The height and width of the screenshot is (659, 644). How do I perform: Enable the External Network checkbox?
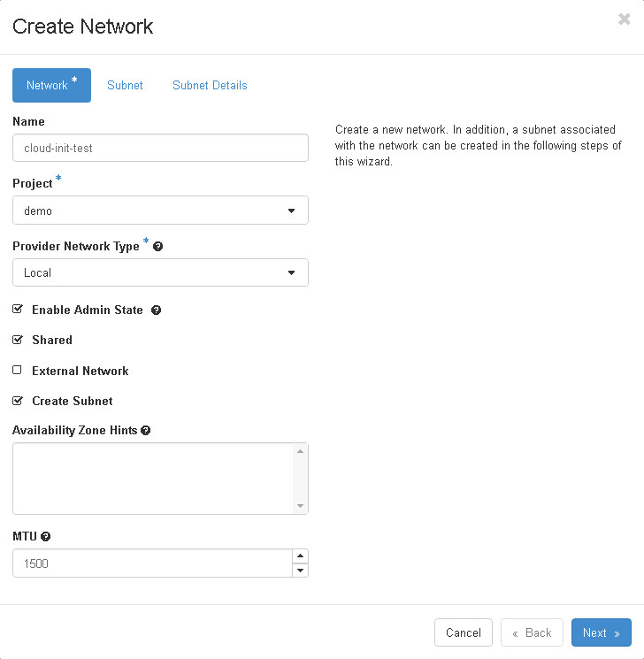(x=18, y=371)
